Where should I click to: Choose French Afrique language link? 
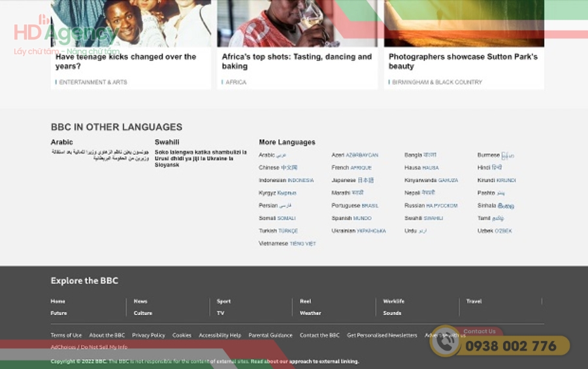351,168
